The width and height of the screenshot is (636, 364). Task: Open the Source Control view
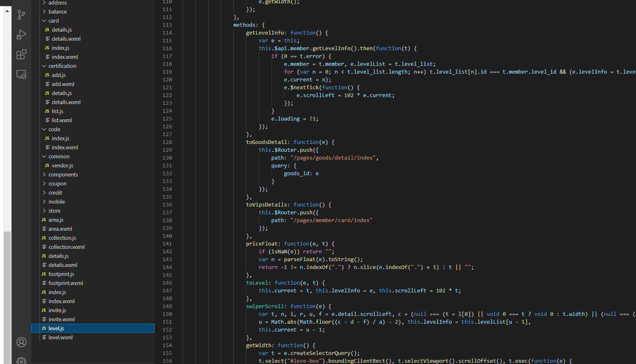(21, 15)
